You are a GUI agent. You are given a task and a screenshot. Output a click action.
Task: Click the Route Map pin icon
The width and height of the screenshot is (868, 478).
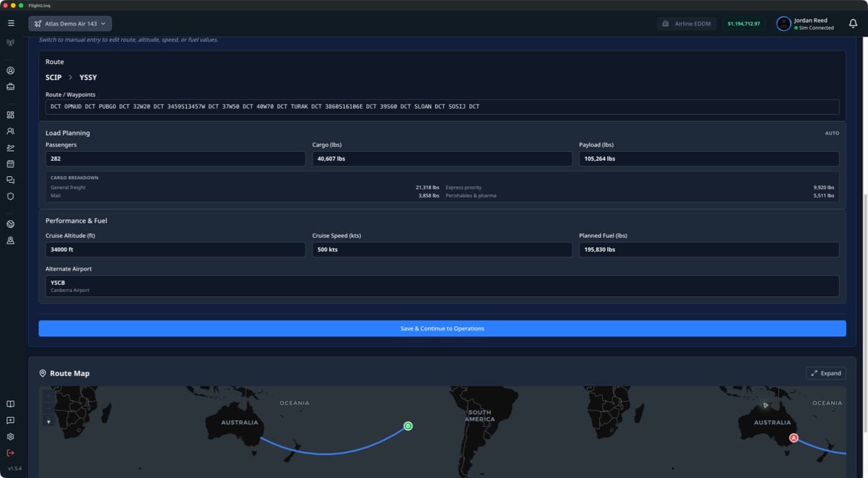click(43, 373)
